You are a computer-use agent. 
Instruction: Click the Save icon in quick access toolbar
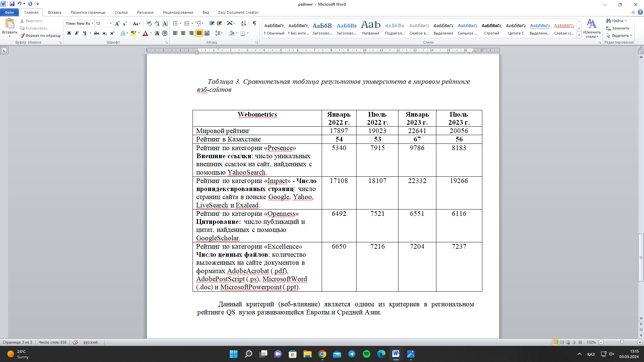(x=12, y=4)
